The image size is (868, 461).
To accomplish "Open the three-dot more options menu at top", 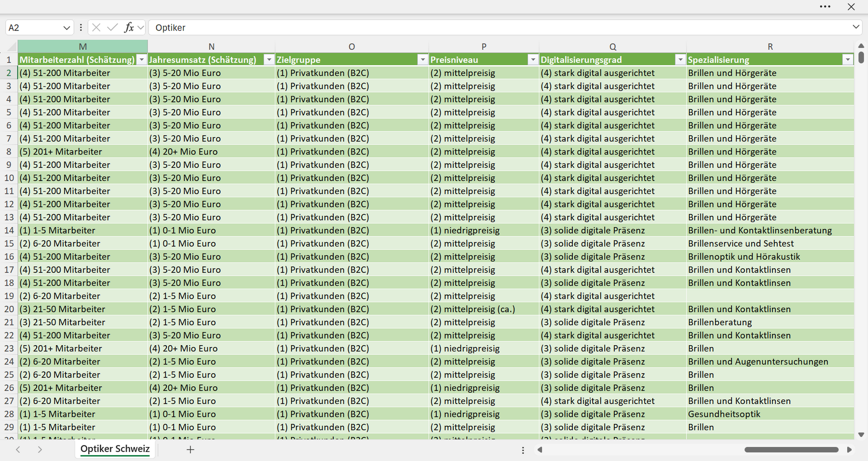I will click(825, 7).
